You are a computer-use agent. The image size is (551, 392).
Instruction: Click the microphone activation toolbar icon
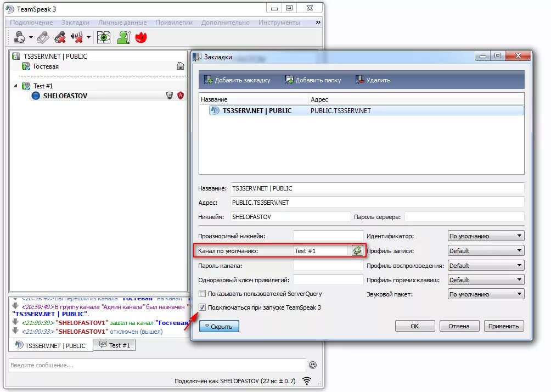(x=43, y=37)
